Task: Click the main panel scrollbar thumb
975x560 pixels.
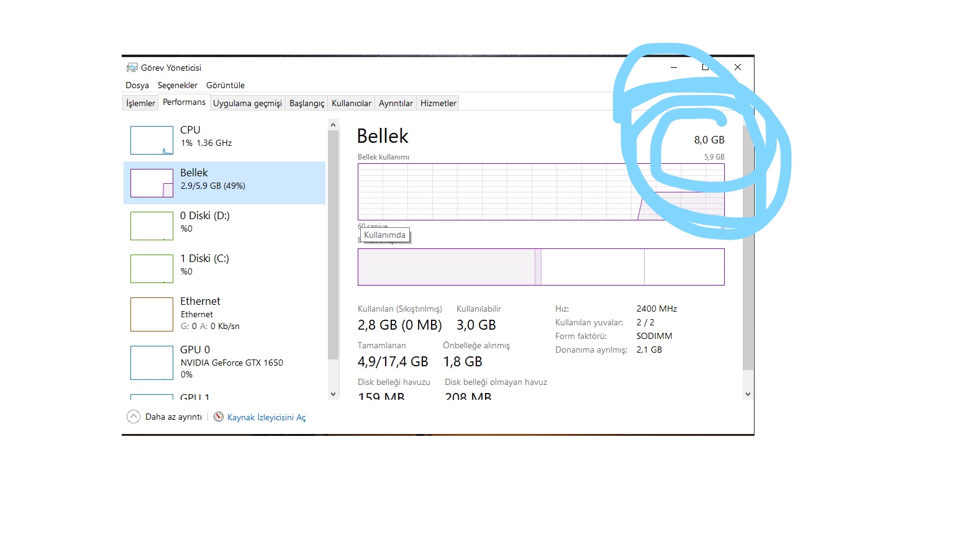Action: [748, 248]
